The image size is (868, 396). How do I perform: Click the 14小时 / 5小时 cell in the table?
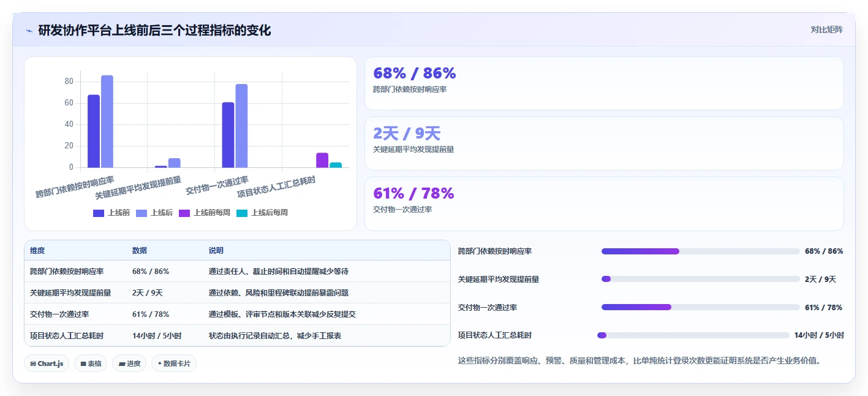157,335
